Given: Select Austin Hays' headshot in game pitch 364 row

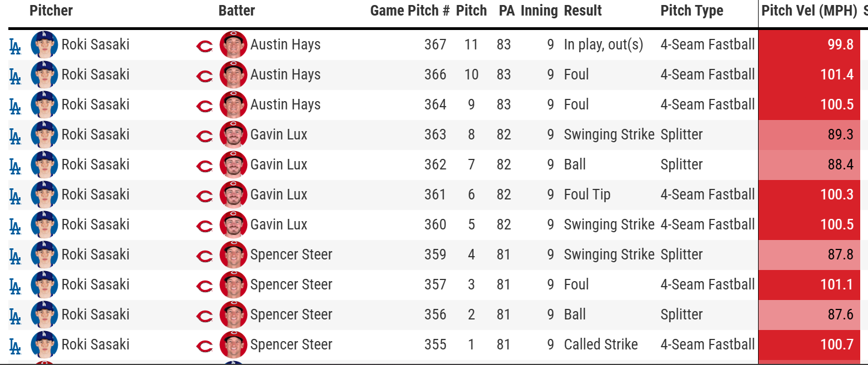Looking at the screenshot, I should 233,104.
